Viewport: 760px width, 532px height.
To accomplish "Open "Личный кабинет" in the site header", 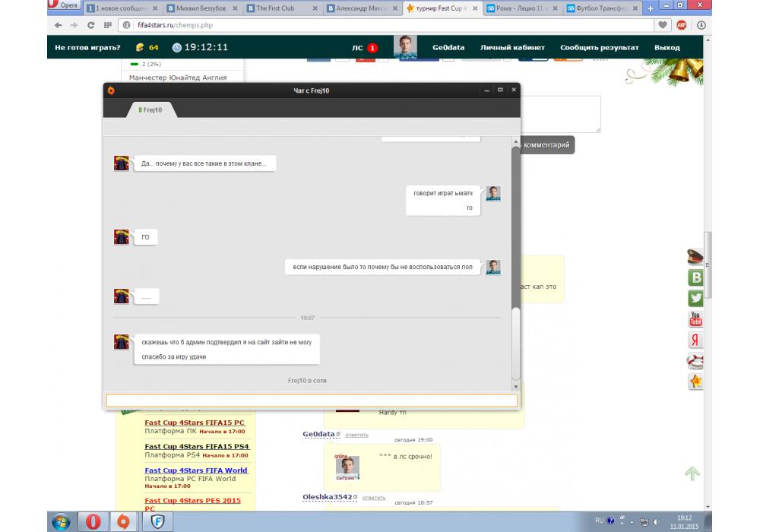I will [x=512, y=47].
